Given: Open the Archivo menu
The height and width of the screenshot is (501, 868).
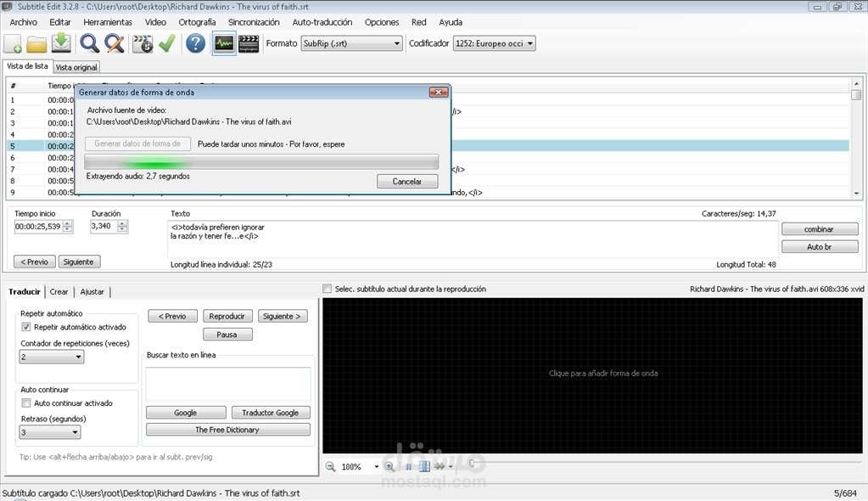Looking at the screenshot, I should pyautogui.click(x=23, y=22).
